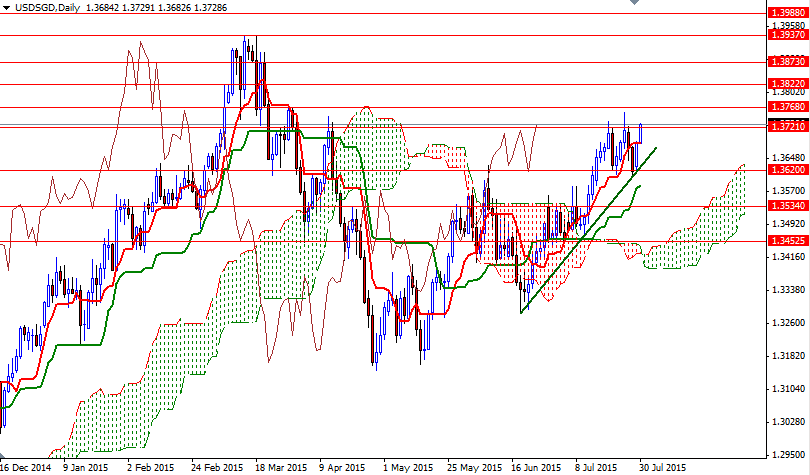Click the 24 Feb 2015 date label
Viewport: 810px width, 475px height.
217,468
